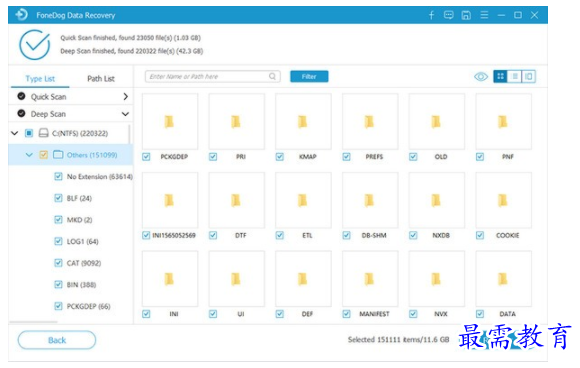Uncheck the NVX folder checkbox
Image resolution: width=580 pixels, height=368 pixels.
[413, 314]
